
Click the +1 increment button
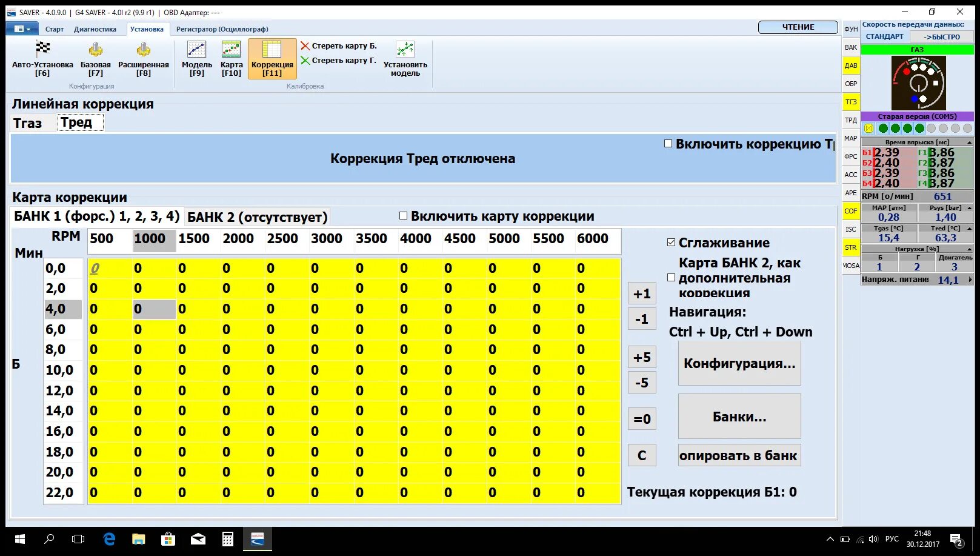642,294
